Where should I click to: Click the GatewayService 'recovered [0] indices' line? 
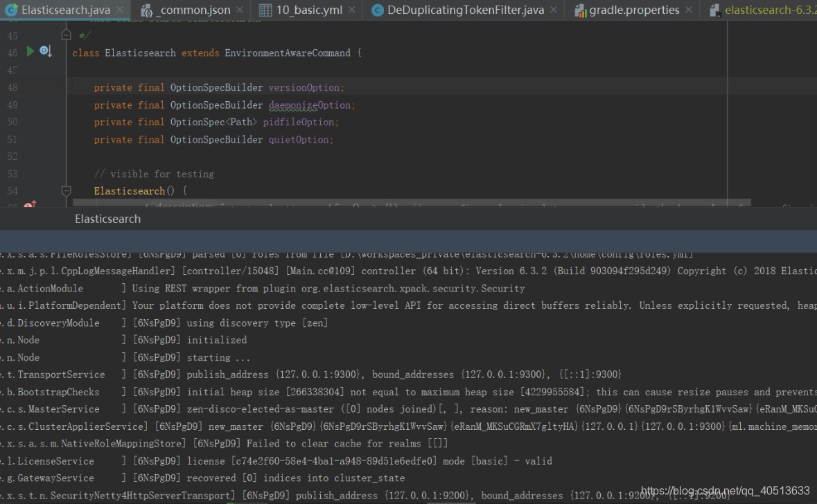202,478
